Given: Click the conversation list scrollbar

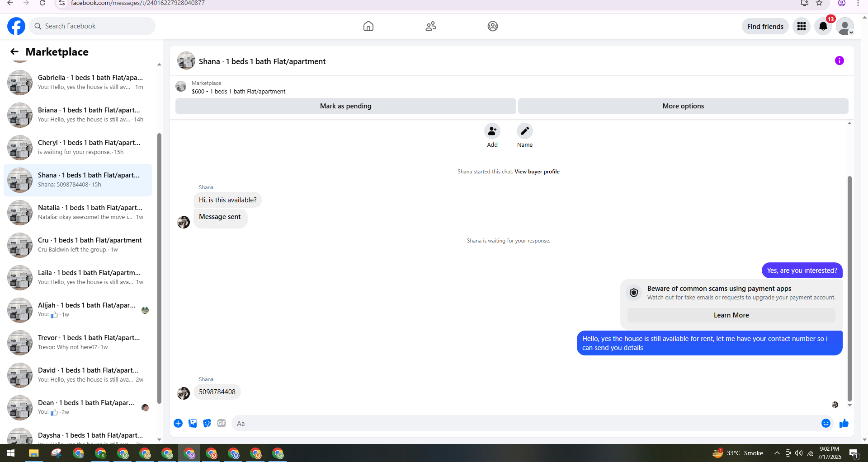Looking at the screenshot, I should (159, 268).
